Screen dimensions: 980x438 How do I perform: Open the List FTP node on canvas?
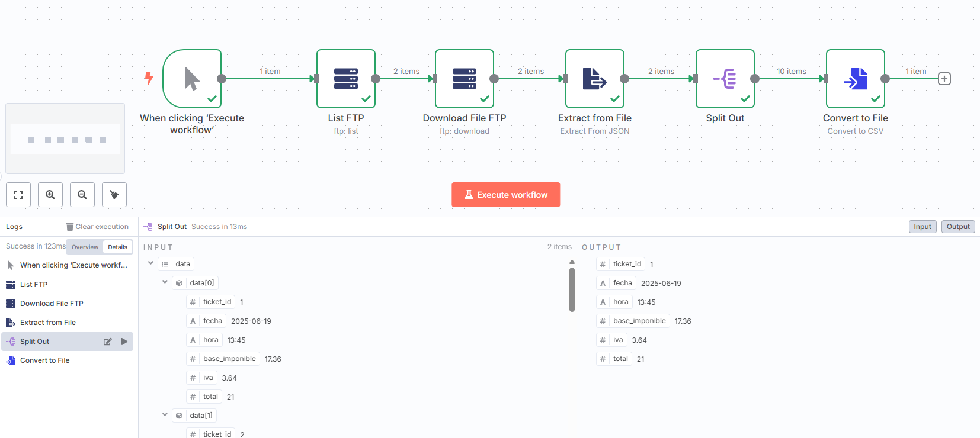346,79
